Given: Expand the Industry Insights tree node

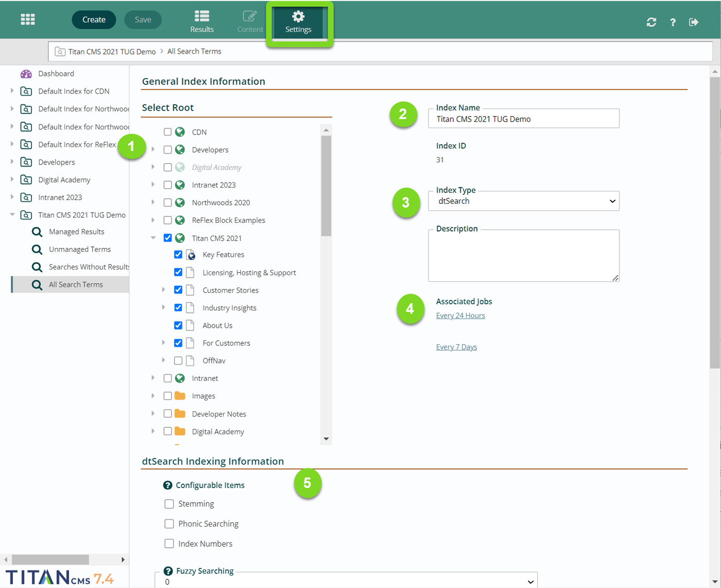Looking at the screenshot, I should click(x=163, y=307).
